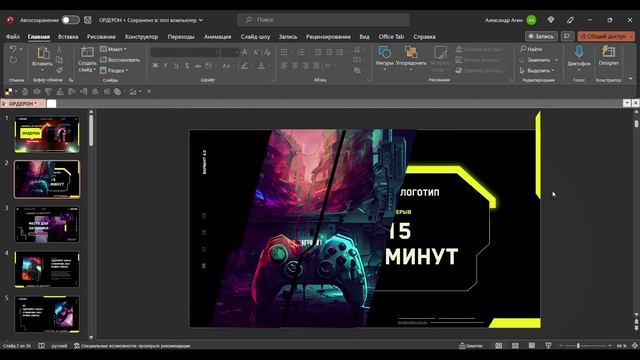Open the Раздел dropdown

[x=114, y=70]
